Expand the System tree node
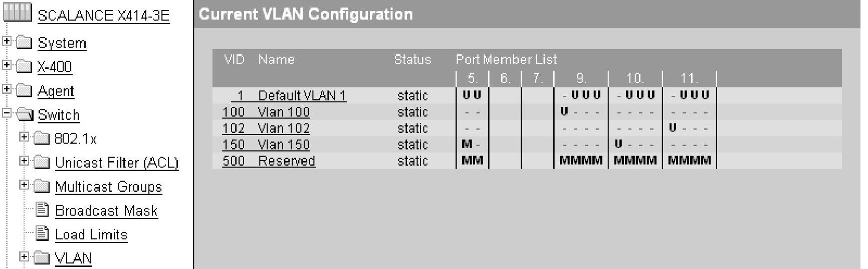 point(7,41)
